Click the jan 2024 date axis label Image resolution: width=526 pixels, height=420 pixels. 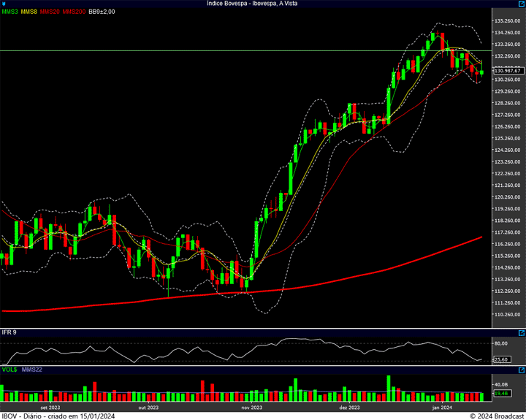click(443, 407)
